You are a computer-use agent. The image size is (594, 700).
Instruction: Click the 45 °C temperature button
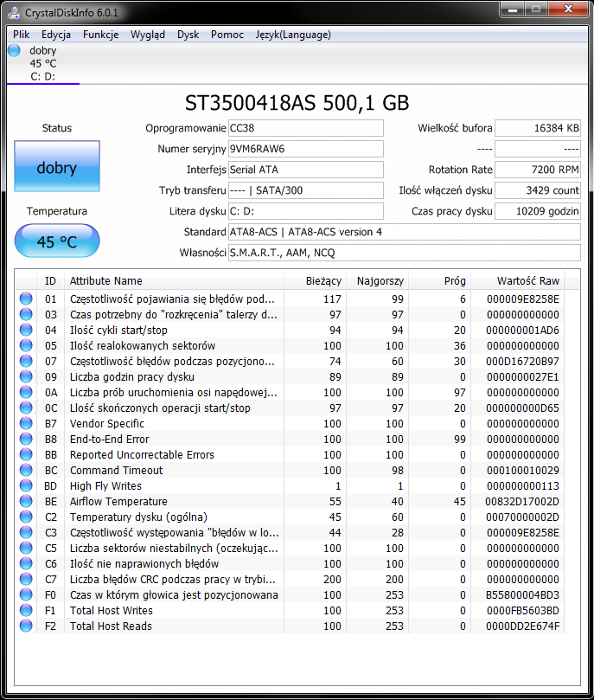pos(57,241)
